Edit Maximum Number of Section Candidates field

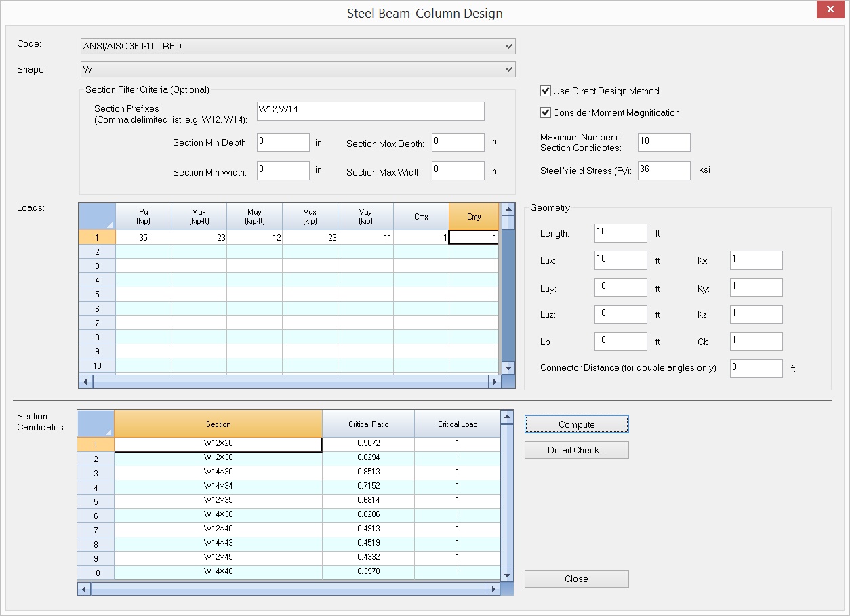(664, 142)
